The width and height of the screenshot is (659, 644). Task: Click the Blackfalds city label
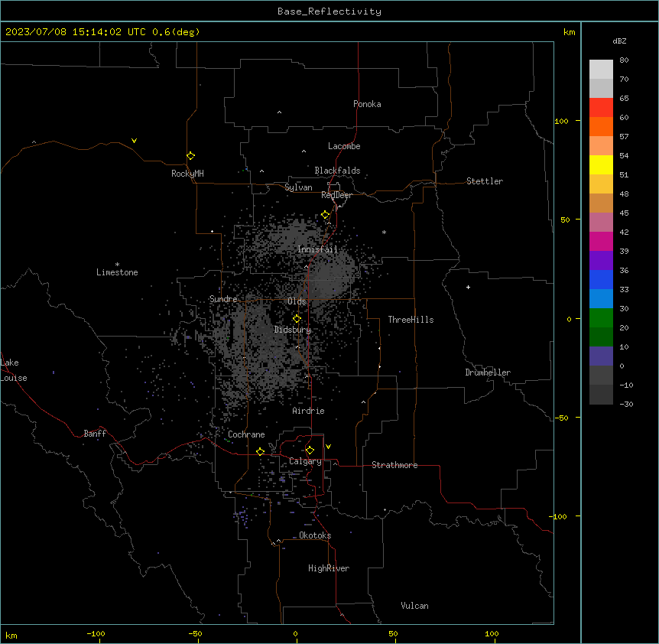pyautogui.click(x=337, y=171)
